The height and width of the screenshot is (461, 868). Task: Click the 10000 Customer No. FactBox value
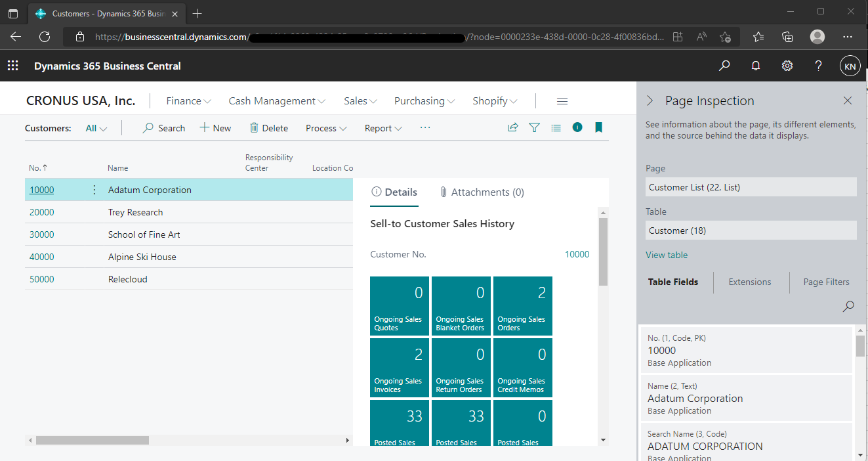click(x=577, y=254)
